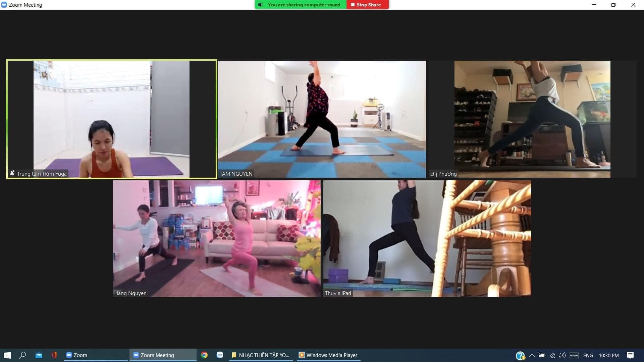Click the touch keyboard icon
This screenshot has width=644, height=362.
(574, 355)
